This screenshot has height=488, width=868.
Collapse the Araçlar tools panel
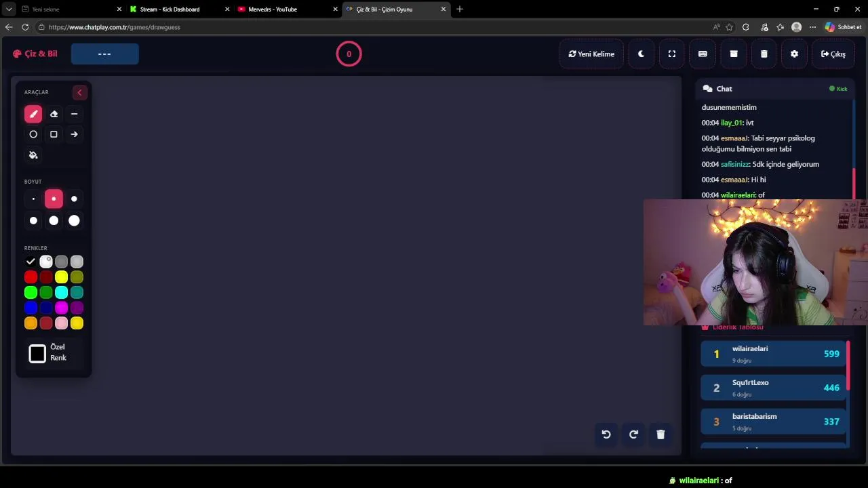point(79,92)
